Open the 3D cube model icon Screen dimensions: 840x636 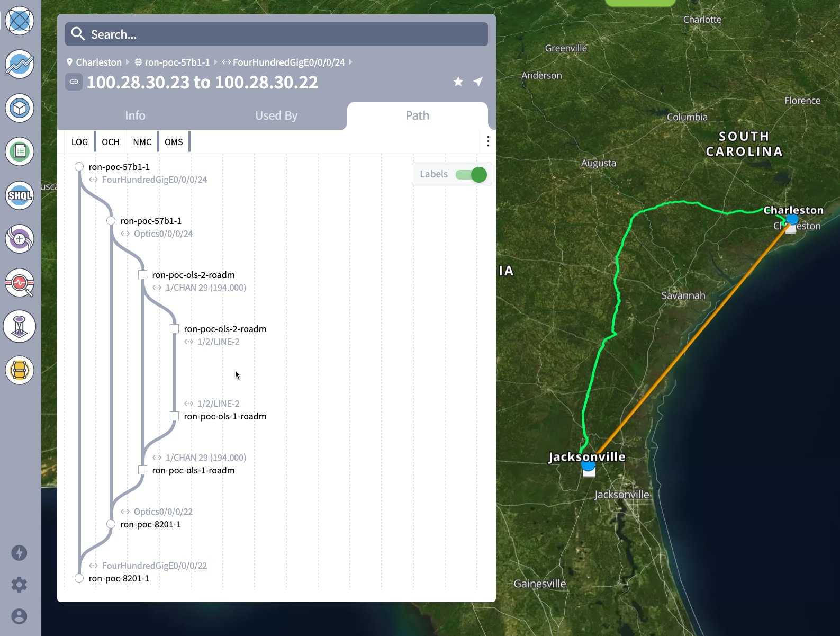[20, 108]
